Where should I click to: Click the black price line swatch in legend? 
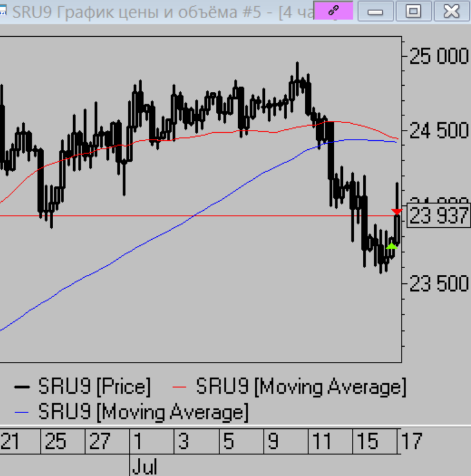[22, 387]
